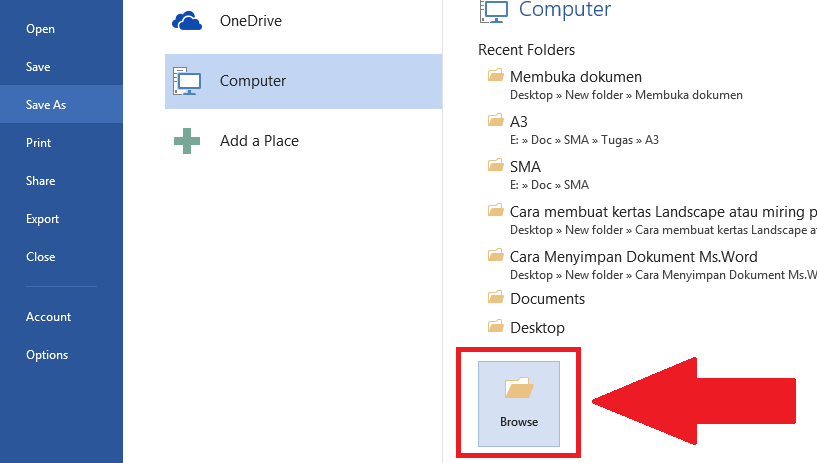Click folder icon beside SMA
The width and height of the screenshot is (817, 463).
click(x=496, y=165)
